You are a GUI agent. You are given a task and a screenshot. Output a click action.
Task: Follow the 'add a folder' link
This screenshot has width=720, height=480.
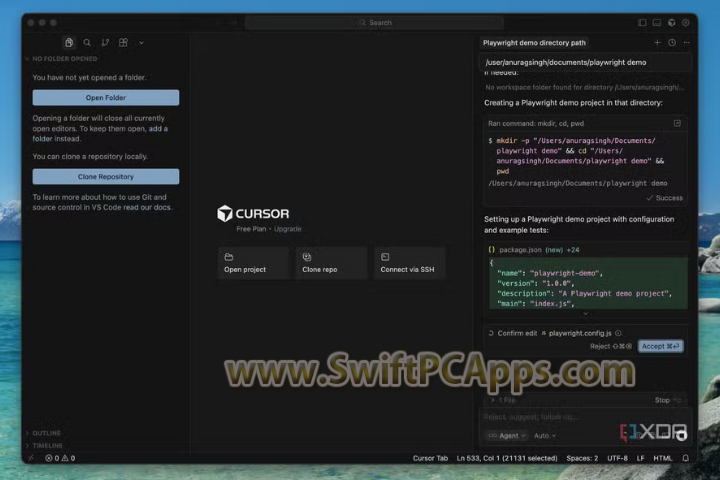pos(100,134)
